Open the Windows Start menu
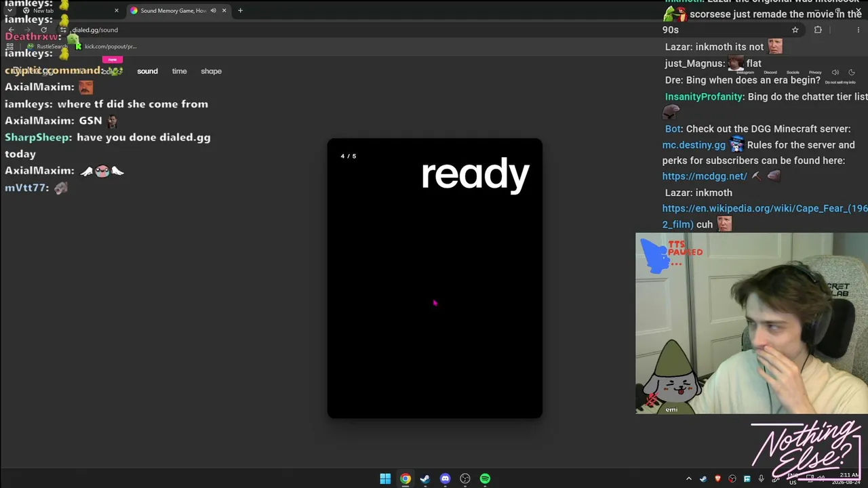 [x=385, y=479]
